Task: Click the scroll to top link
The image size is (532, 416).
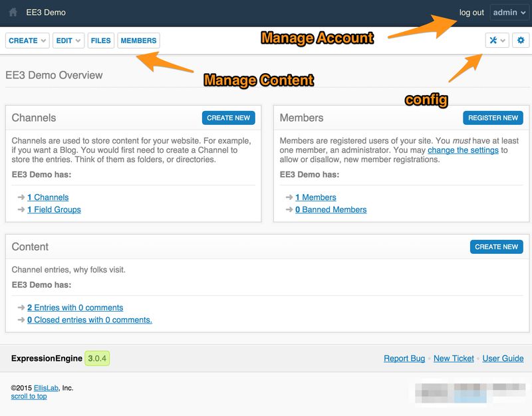Action: coord(29,396)
